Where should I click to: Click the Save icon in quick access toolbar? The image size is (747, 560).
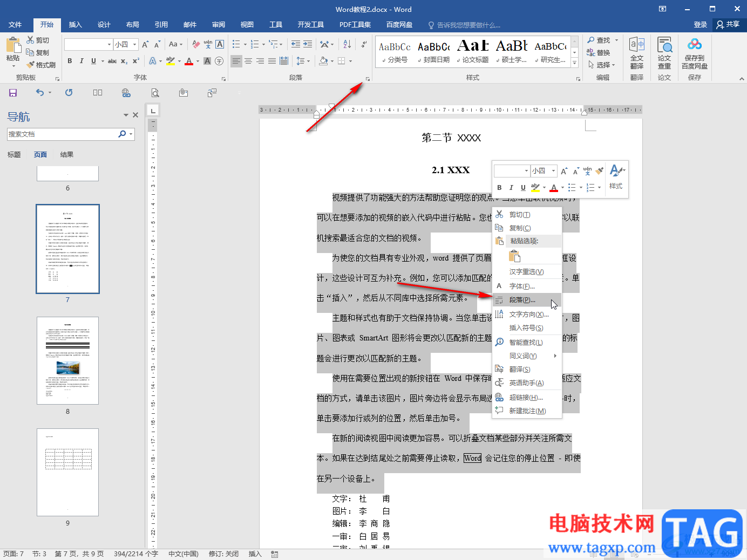[13, 93]
